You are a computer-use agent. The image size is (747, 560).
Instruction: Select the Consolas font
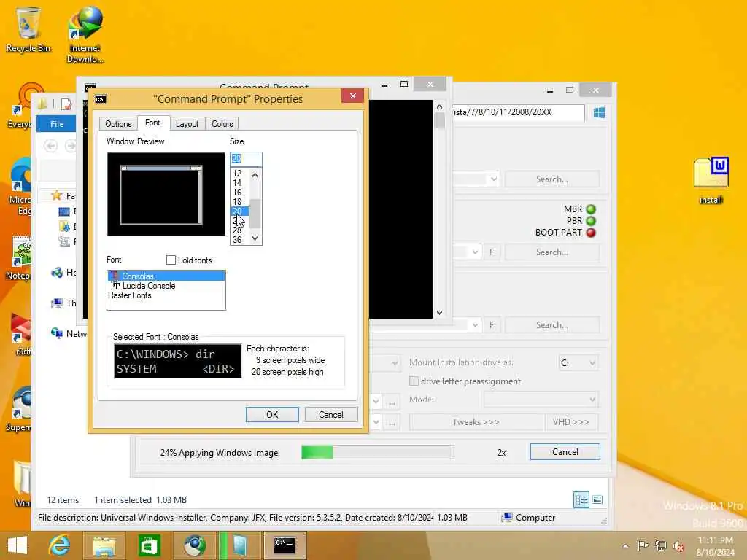(x=166, y=276)
